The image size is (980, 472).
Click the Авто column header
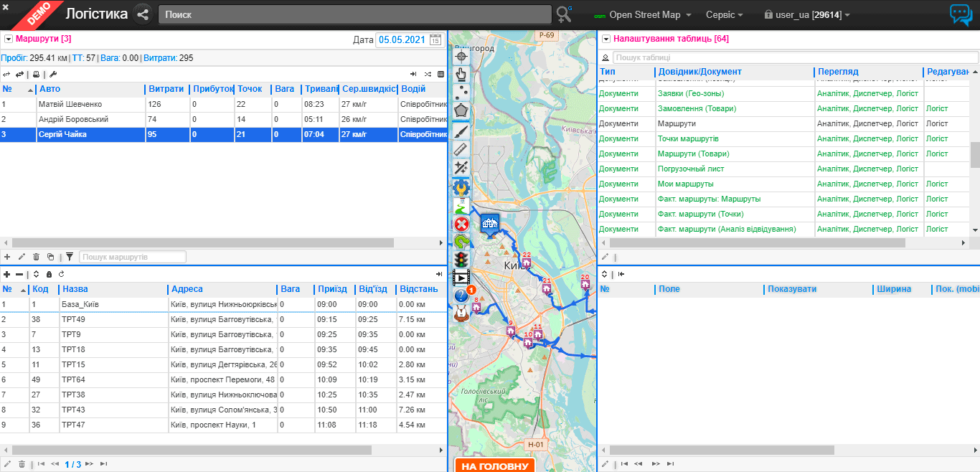50,89
